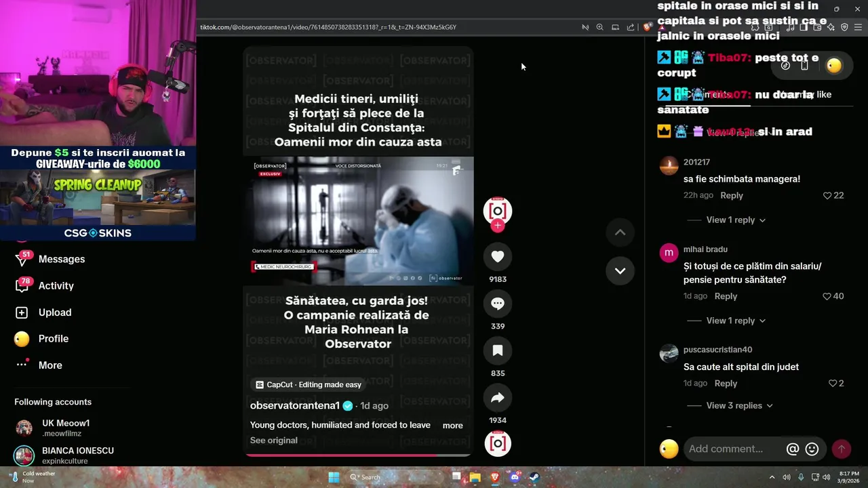Viewport: 868px width, 488px height.
Task: Open the CapCut Editing made easy link
Action: (x=308, y=385)
